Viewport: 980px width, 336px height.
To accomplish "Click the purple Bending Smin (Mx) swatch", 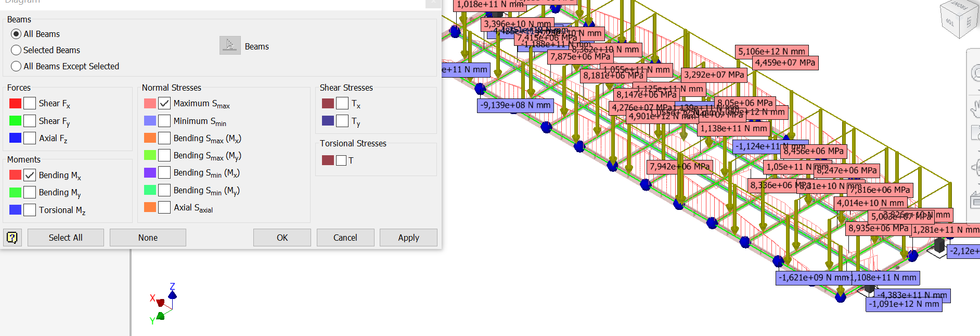I will [x=150, y=172].
